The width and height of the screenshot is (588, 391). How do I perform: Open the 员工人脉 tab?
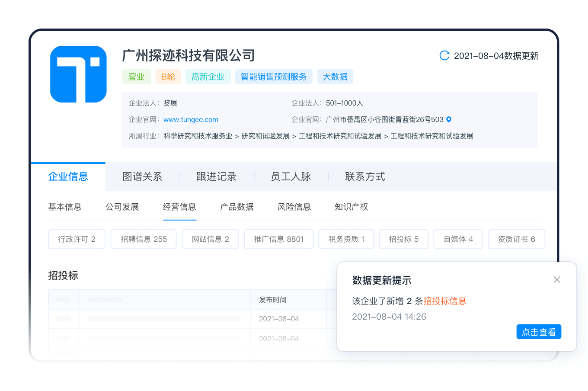click(x=291, y=176)
